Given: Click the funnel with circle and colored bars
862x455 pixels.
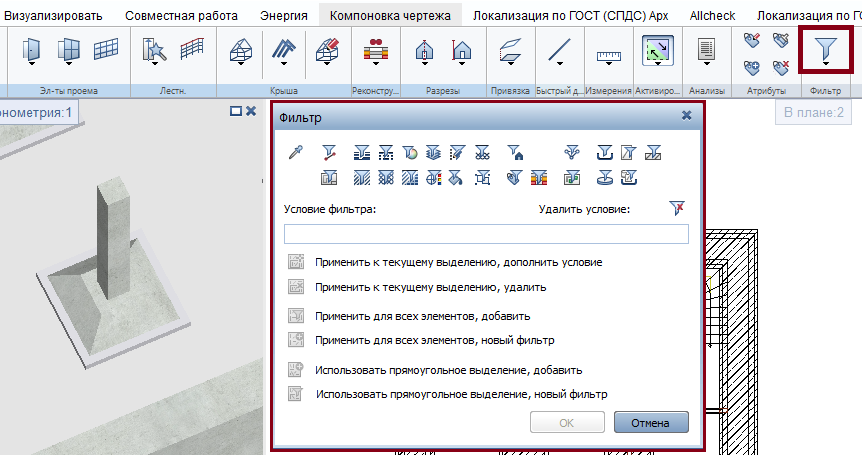Looking at the screenshot, I should (x=434, y=177).
